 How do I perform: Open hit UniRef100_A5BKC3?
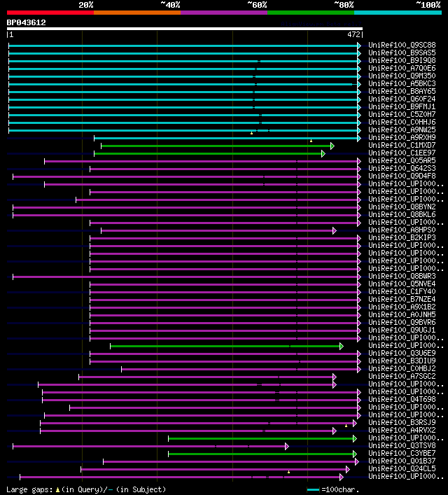pos(402,83)
